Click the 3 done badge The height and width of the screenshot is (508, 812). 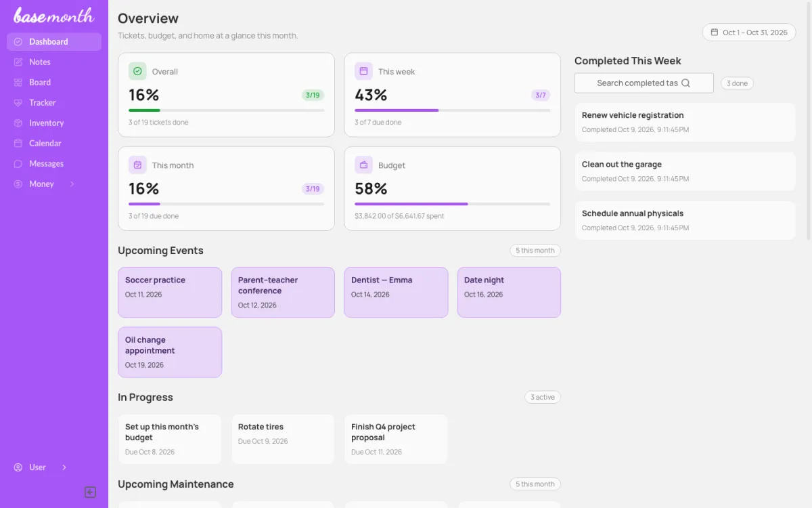pos(737,83)
